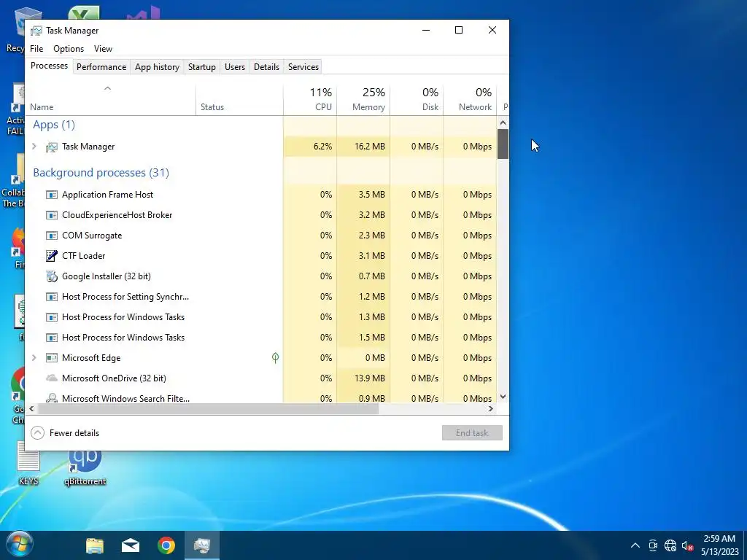Click the Microsoft Windows Search Filter icon
747x560 pixels.
pos(52,398)
